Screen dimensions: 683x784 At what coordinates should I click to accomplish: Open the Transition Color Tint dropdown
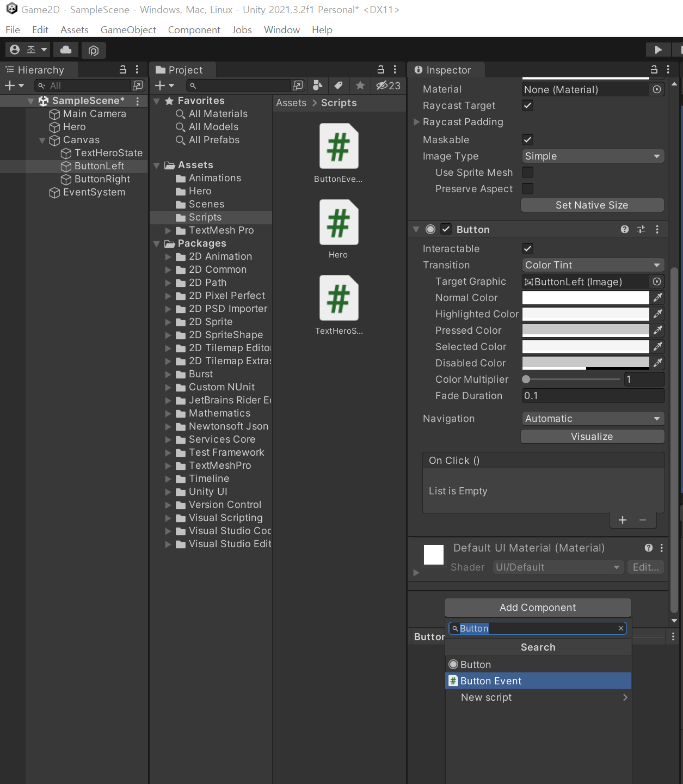593,265
